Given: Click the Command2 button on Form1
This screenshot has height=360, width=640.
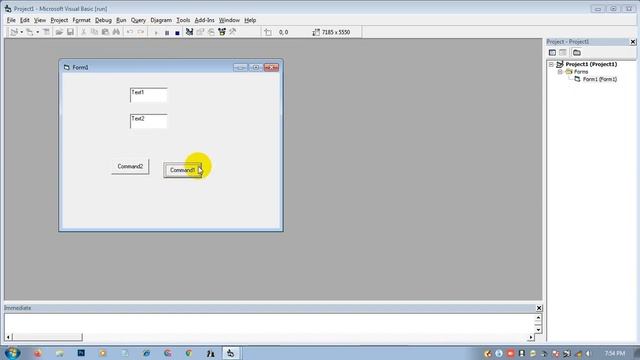Looking at the screenshot, I should (x=130, y=167).
